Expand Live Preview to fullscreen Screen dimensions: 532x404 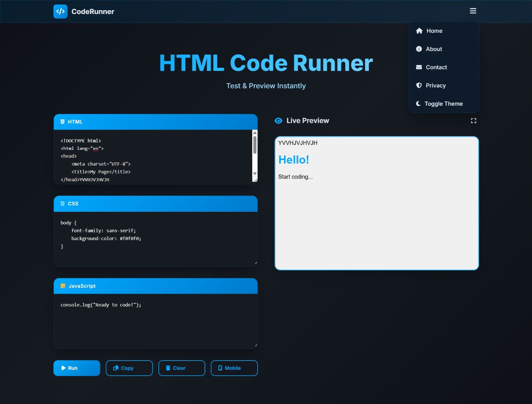pyautogui.click(x=473, y=121)
